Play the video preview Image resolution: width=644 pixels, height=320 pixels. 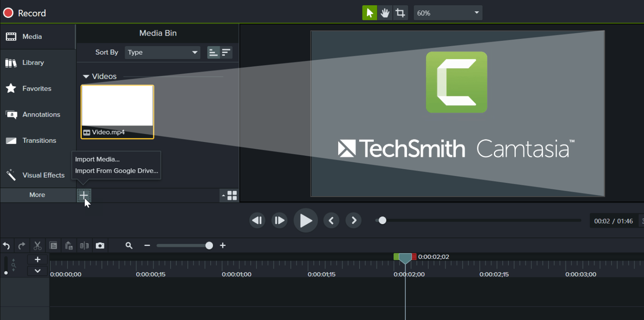[x=305, y=220]
